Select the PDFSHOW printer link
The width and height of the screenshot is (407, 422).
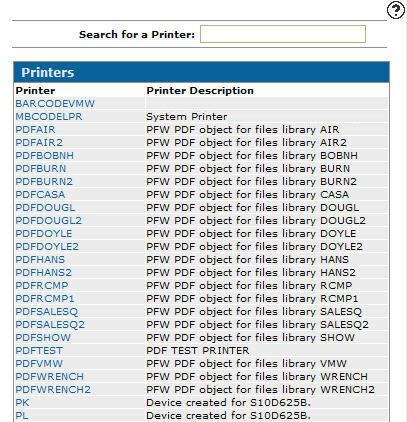pyautogui.click(x=43, y=338)
